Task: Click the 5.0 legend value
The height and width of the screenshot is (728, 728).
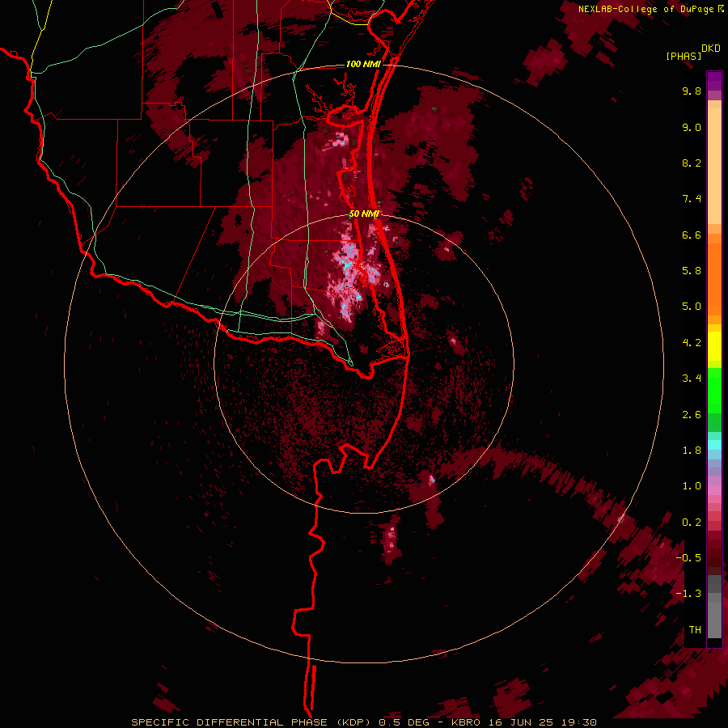Action: point(692,307)
